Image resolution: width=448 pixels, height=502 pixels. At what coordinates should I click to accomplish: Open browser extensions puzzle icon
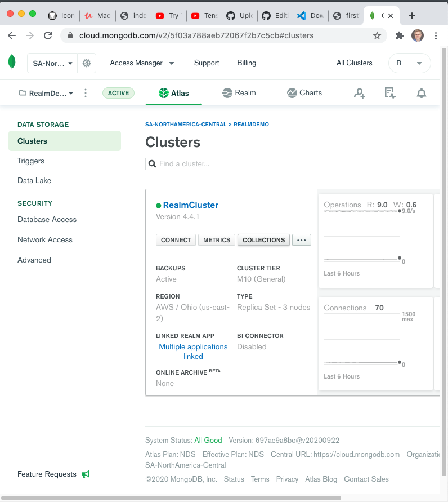(400, 35)
